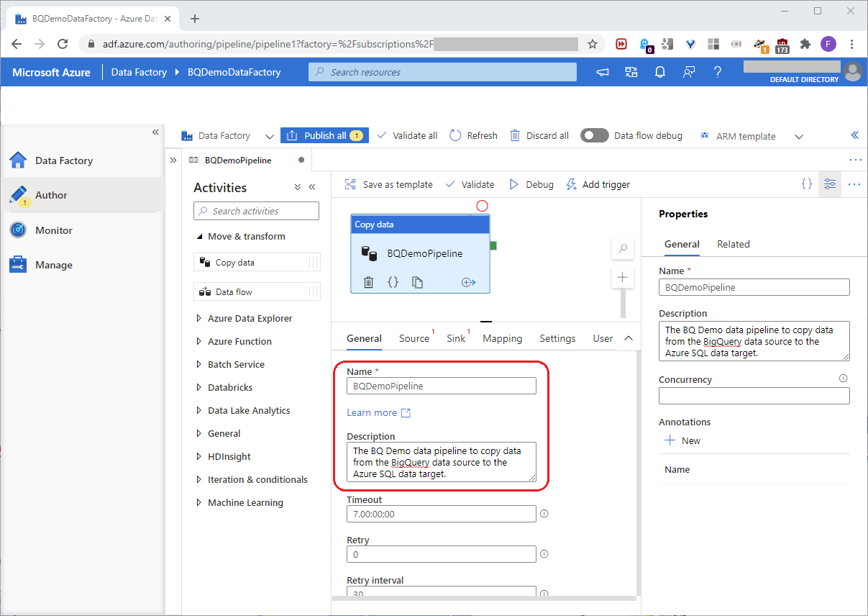Image resolution: width=868 pixels, height=616 pixels.
Task: Open activity JSON code with braces icon
Action: (393, 283)
